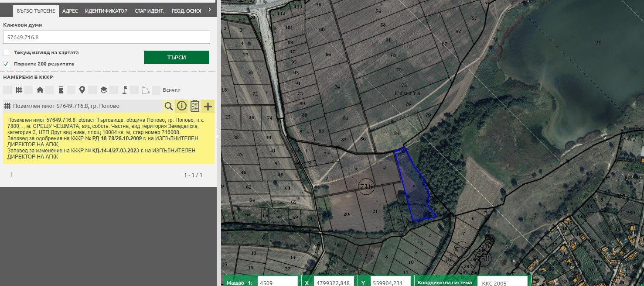Collapse the side panel via splitter handle
The height and width of the screenshot is (286, 644).
219,127
